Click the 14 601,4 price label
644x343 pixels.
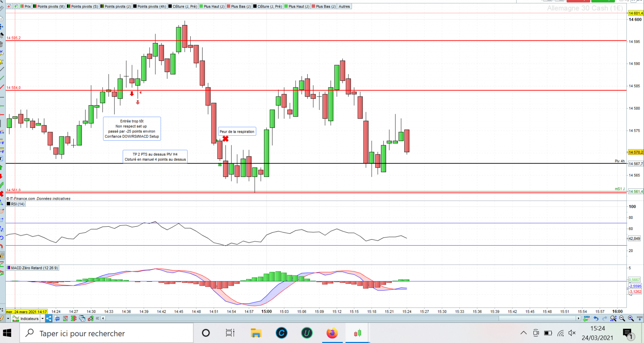[x=635, y=13]
